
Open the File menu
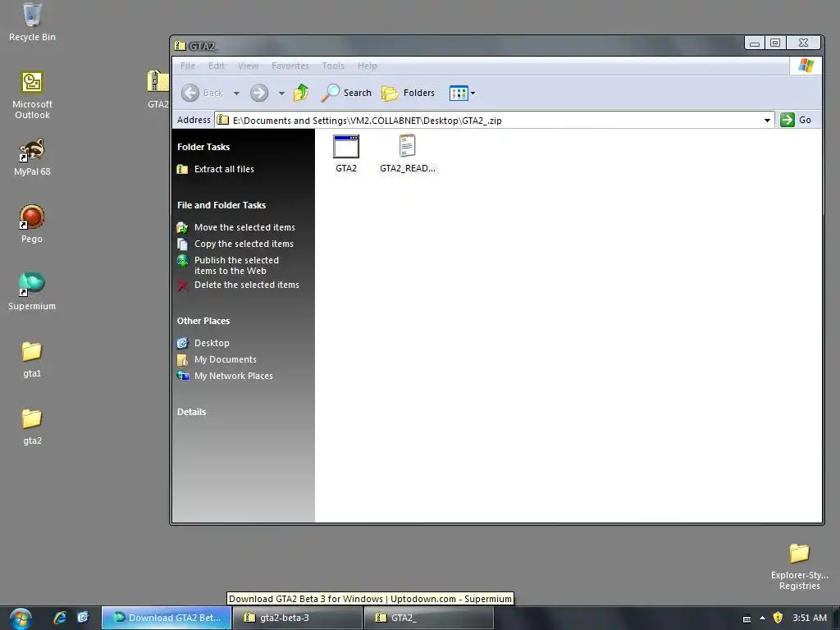(x=188, y=66)
